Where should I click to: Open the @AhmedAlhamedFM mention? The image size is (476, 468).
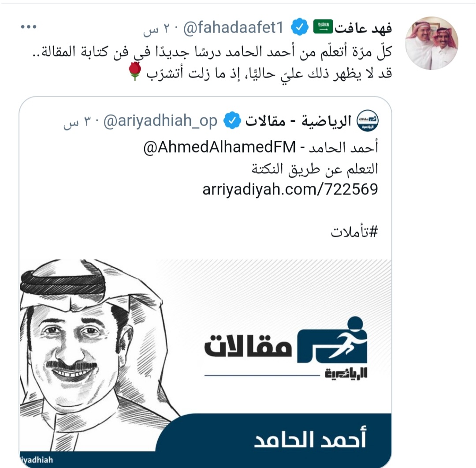219,147
